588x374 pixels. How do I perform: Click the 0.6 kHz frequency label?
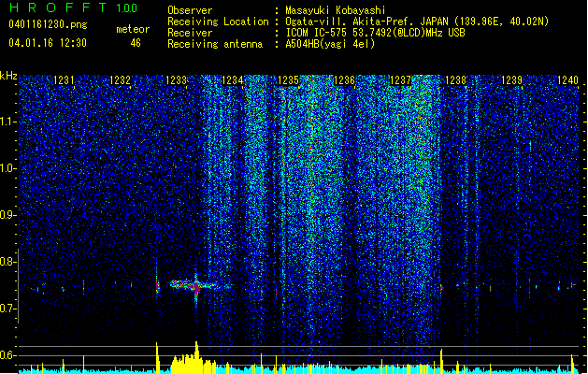[8, 355]
